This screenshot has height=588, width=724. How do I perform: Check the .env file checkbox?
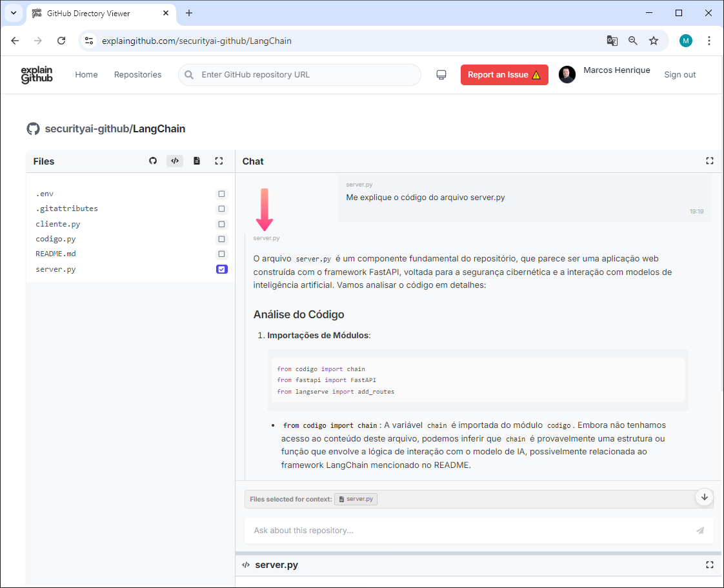point(221,194)
